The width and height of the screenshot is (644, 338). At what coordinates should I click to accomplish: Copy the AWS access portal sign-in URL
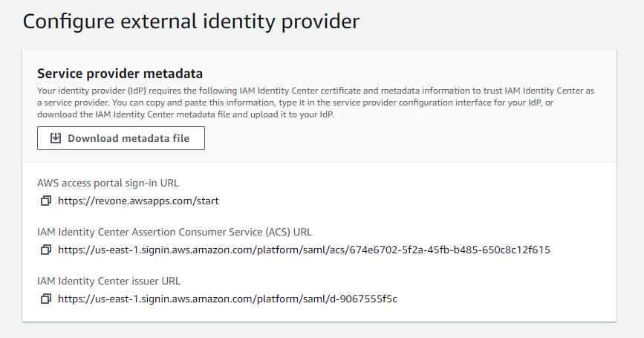click(x=45, y=201)
